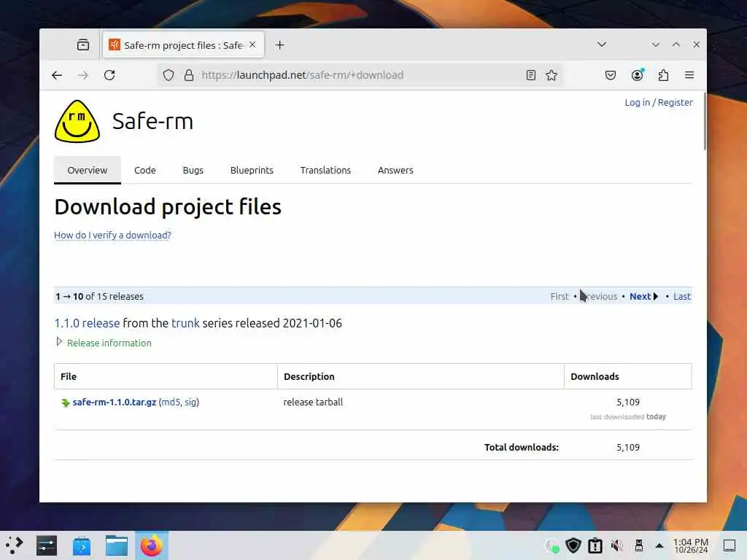Download safe-rm-1.1.0.tar.gz file

pos(115,402)
